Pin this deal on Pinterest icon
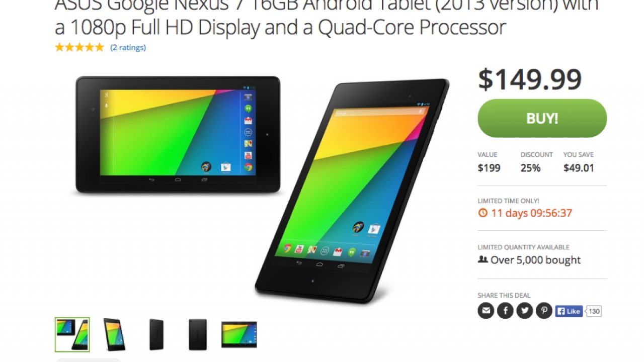The height and width of the screenshot is (362, 644). [x=544, y=311]
